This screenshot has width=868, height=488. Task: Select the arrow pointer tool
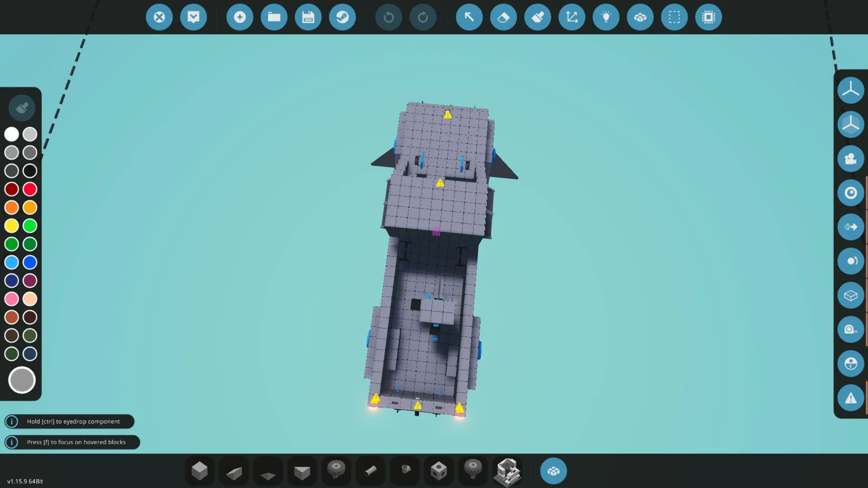(x=469, y=17)
